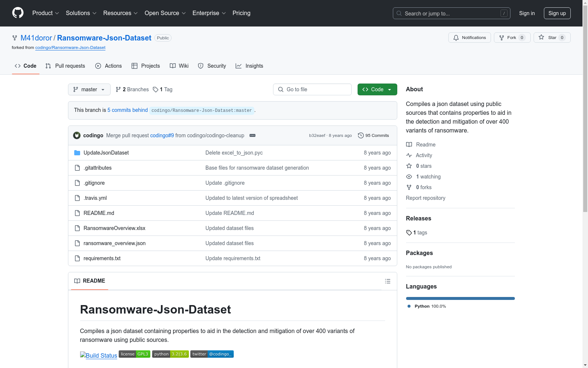The image size is (588, 368).
Task: Click the commit history clock icon
Action: pyautogui.click(x=361, y=135)
